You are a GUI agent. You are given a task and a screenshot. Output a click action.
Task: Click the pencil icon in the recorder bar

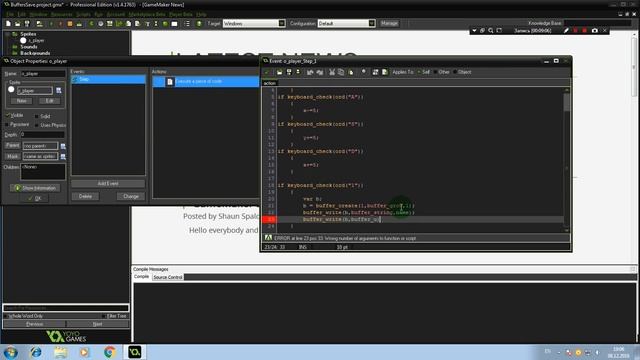point(566,31)
